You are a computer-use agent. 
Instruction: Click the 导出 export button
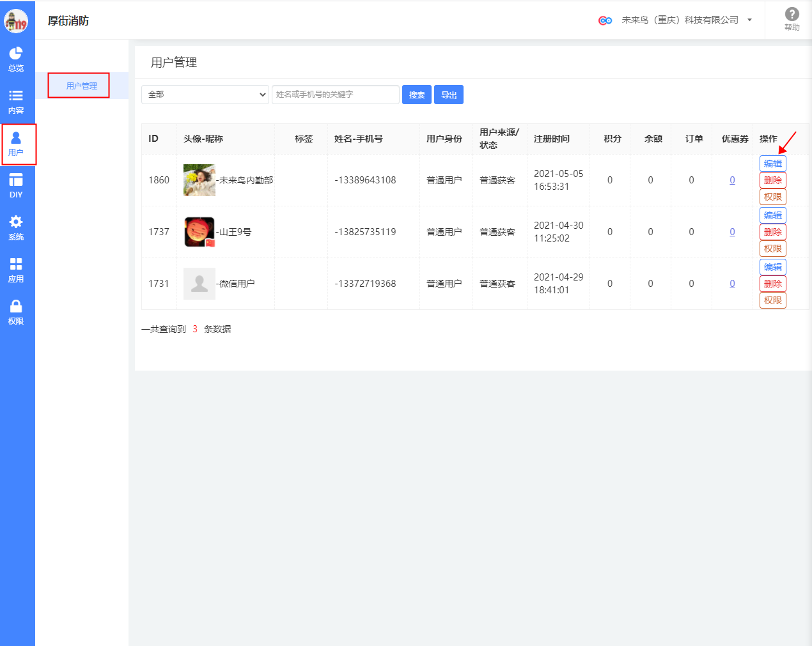pos(449,95)
